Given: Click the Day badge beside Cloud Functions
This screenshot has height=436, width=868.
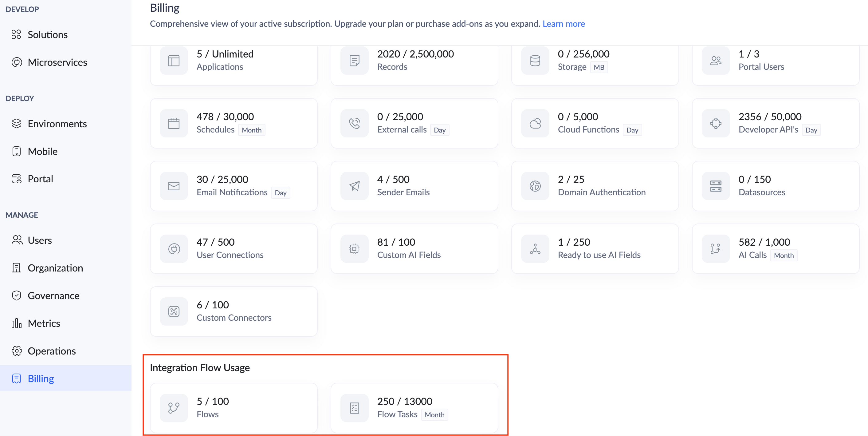Looking at the screenshot, I should [x=632, y=130].
